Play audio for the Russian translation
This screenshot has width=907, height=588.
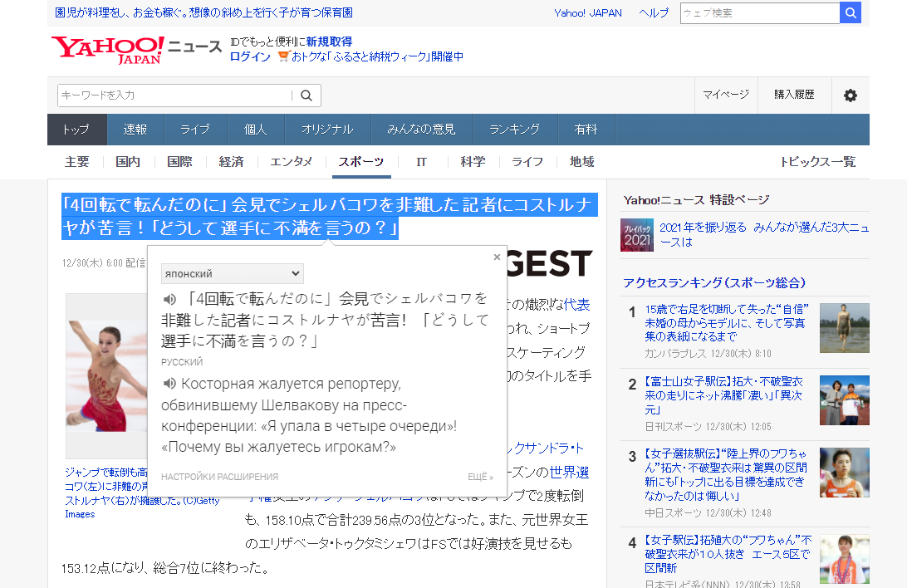tap(169, 384)
